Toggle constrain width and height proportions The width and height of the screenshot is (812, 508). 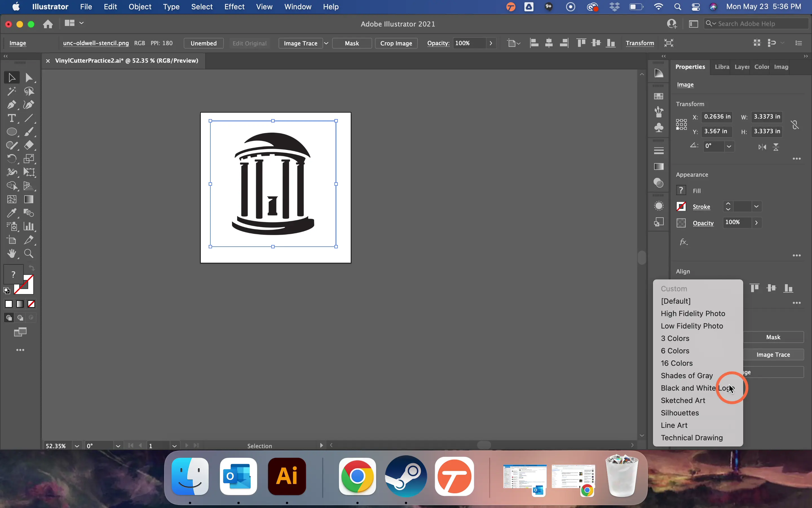pos(795,125)
